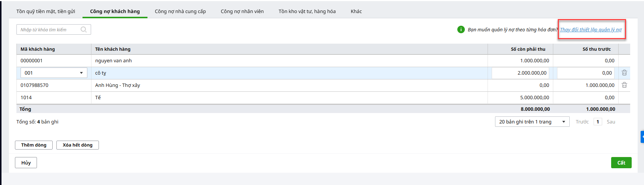The height and width of the screenshot is (185, 644).
Task: Expand the side panel blue arrow
Action: click(642, 137)
